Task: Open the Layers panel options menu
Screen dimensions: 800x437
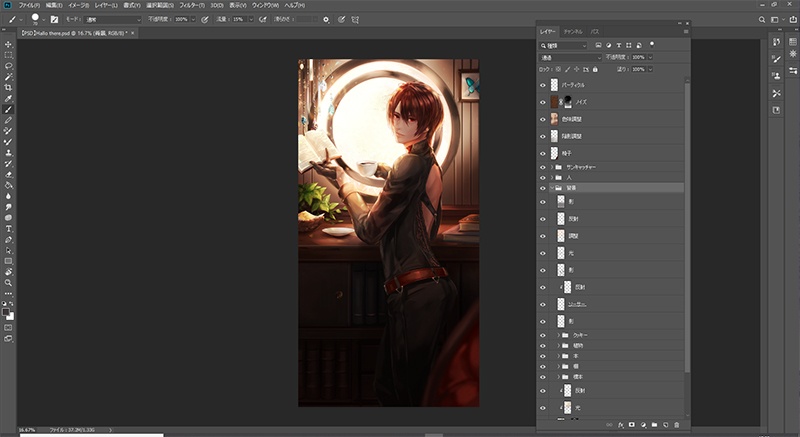Action: 686,32
